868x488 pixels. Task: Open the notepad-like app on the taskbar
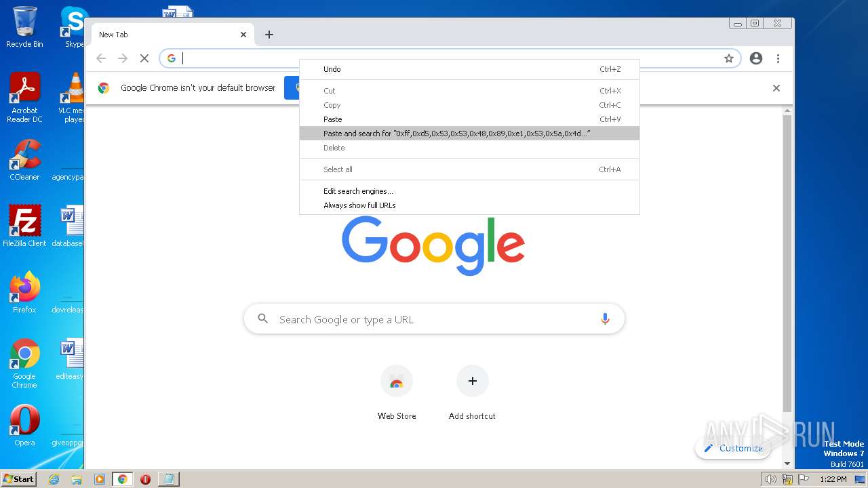click(x=168, y=479)
